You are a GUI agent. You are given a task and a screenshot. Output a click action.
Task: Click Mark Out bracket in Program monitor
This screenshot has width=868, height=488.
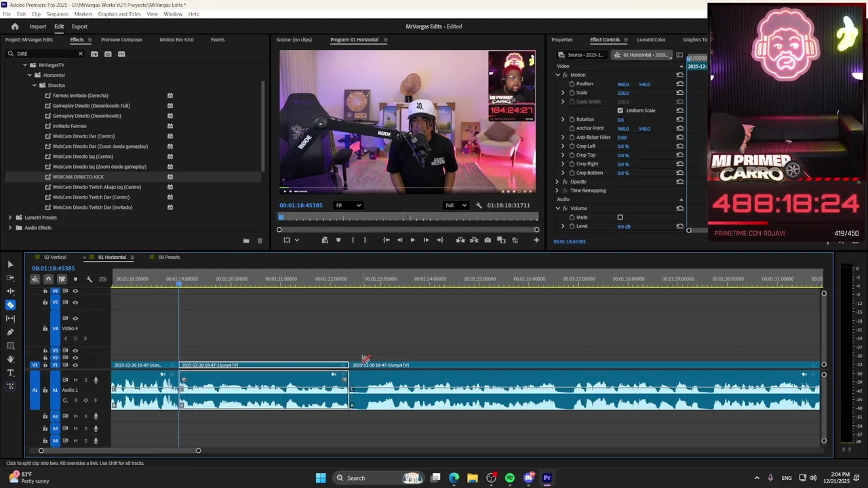click(x=365, y=240)
